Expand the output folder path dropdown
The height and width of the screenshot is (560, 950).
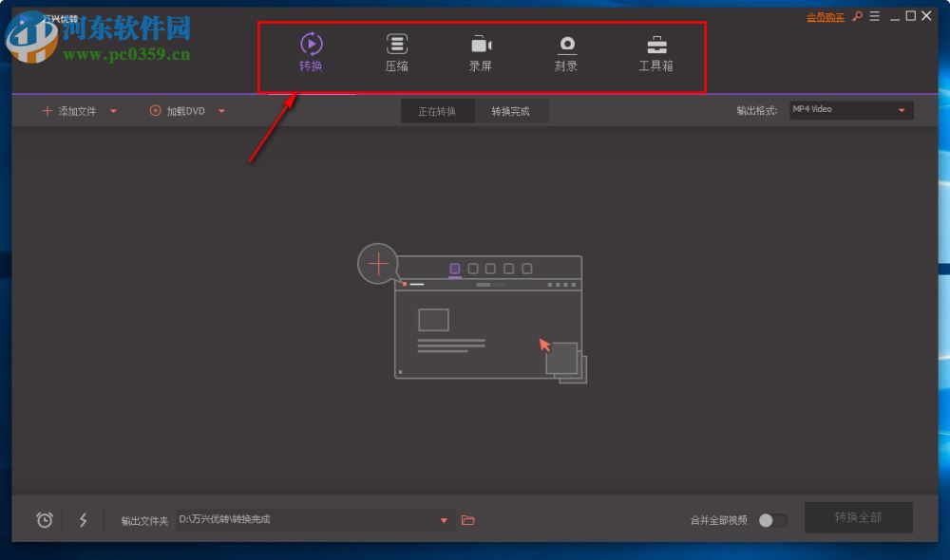click(443, 519)
